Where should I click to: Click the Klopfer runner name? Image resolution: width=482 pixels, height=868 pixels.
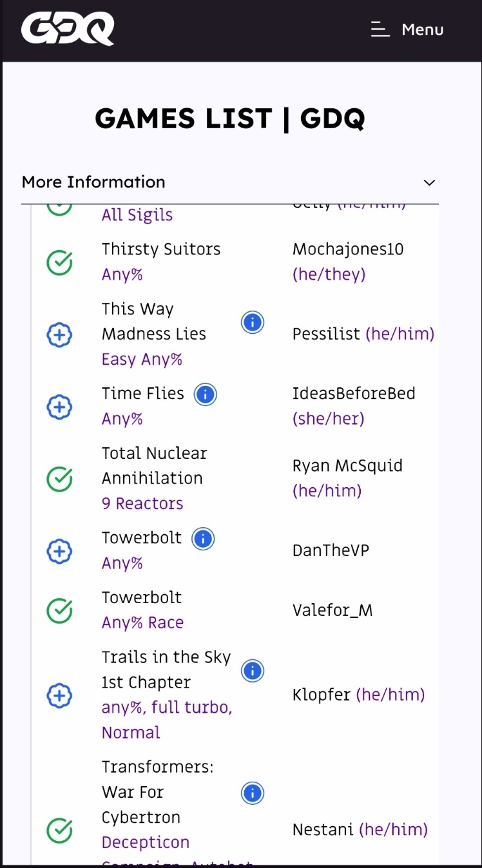click(x=322, y=695)
